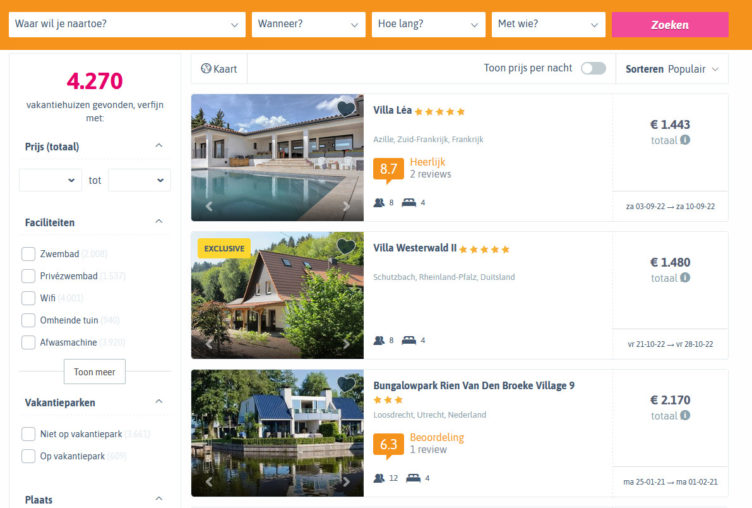Collapse the Faciliteiten filter section
The width and height of the screenshot is (752, 508).
click(159, 222)
